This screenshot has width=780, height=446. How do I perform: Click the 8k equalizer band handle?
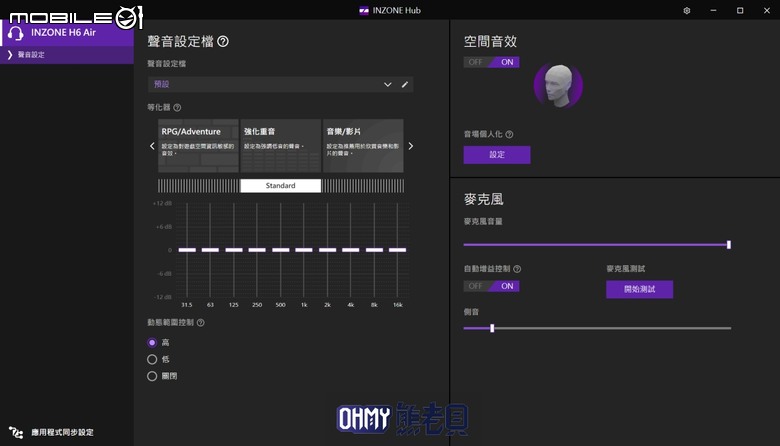pyautogui.click(x=374, y=250)
